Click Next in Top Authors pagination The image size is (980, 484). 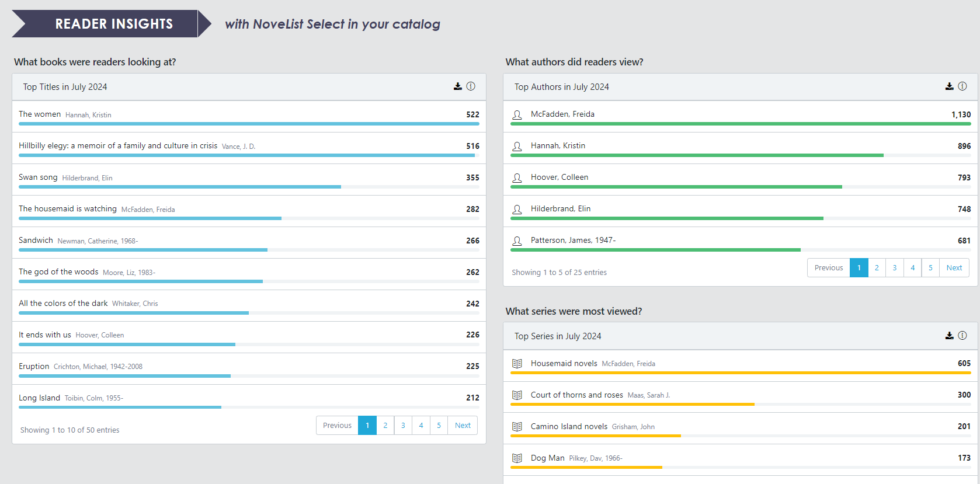click(954, 268)
